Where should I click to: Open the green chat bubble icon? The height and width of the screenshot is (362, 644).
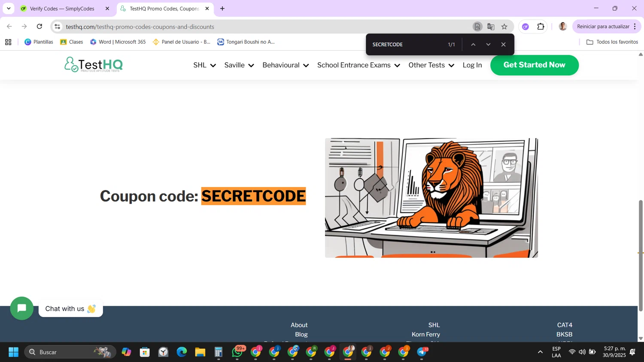click(22, 308)
